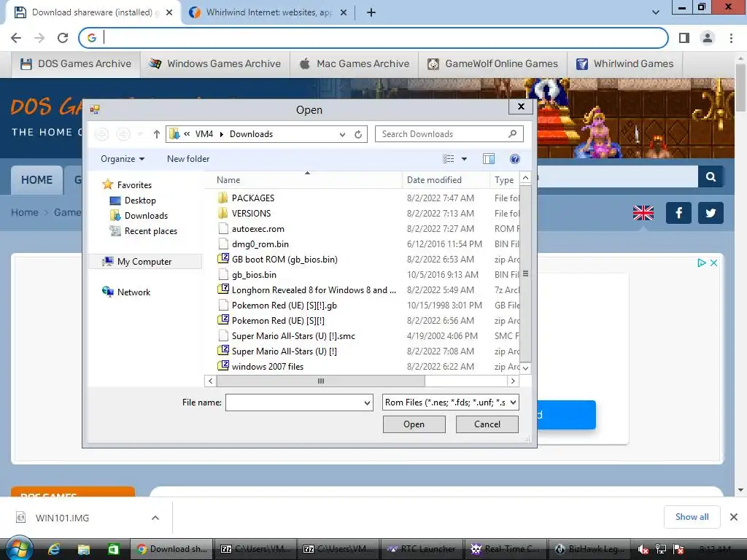Select windows 2007 files archive
This screenshot has width=747, height=560.
point(267,366)
